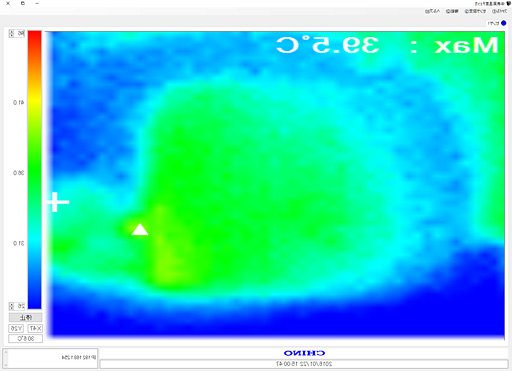Click the Y:26 coordinate field
The height and width of the screenshot is (371, 512).
coord(16,329)
